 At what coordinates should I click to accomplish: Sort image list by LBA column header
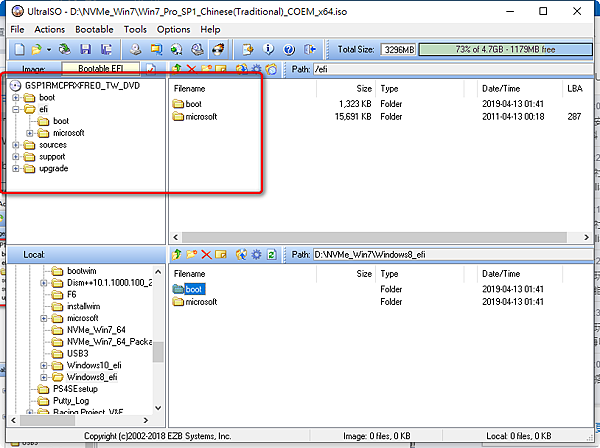pyautogui.click(x=577, y=89)
